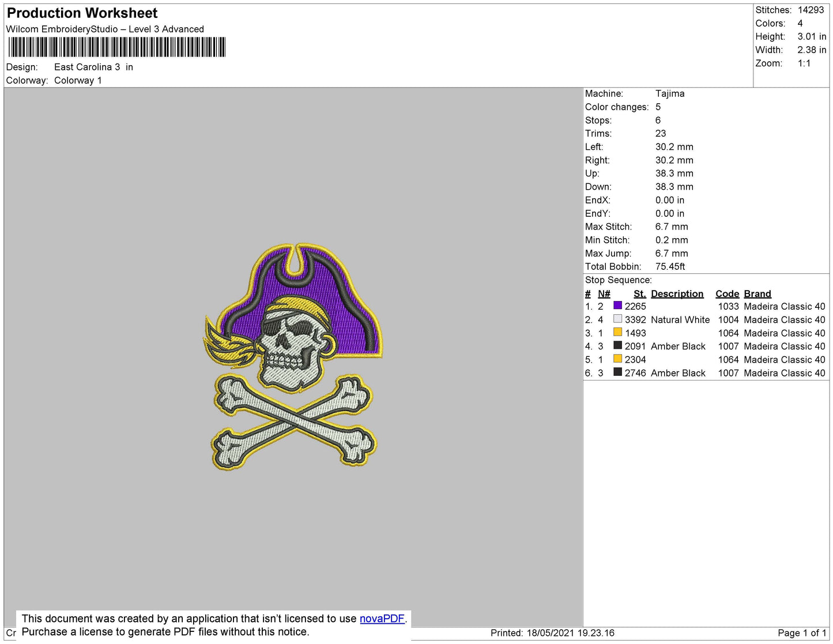Click the Right value 30.2 mm
This screenshot has height=644, width=833.
click(x=674, y=160)
